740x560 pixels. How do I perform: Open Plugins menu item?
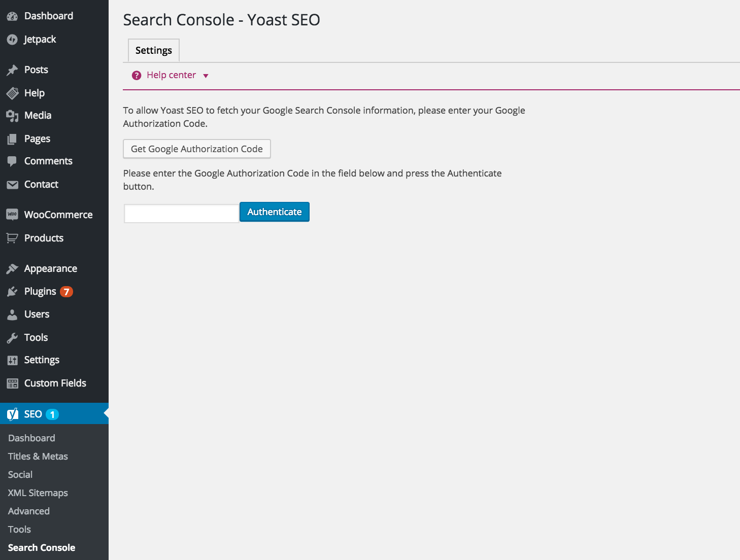40,292
